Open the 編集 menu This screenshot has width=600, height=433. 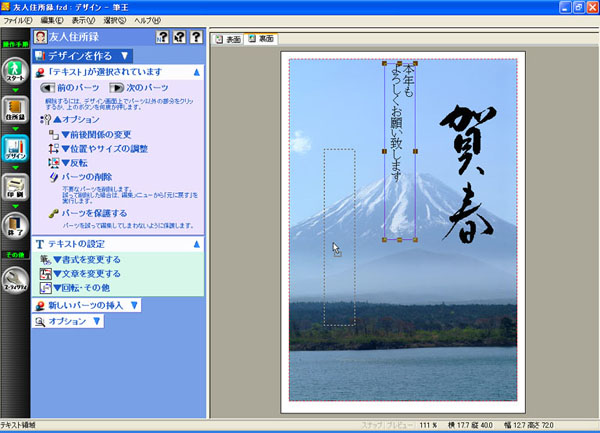[x=53, y=20]
